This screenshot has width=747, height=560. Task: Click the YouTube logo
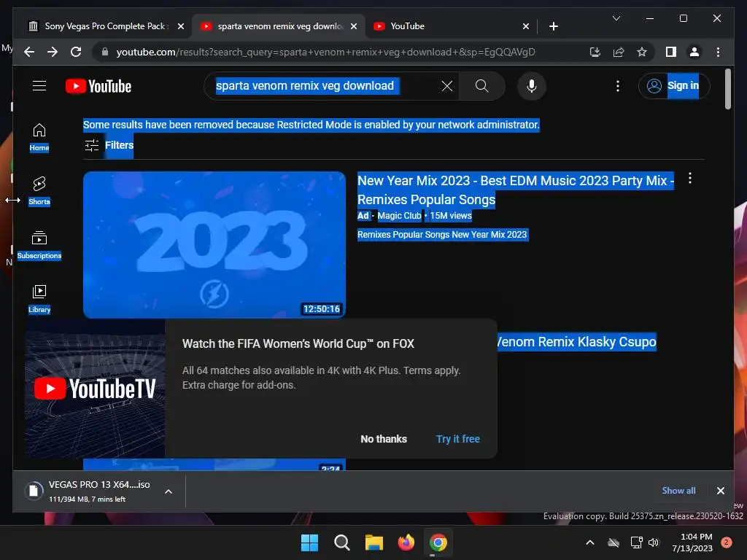coord(98,86)
